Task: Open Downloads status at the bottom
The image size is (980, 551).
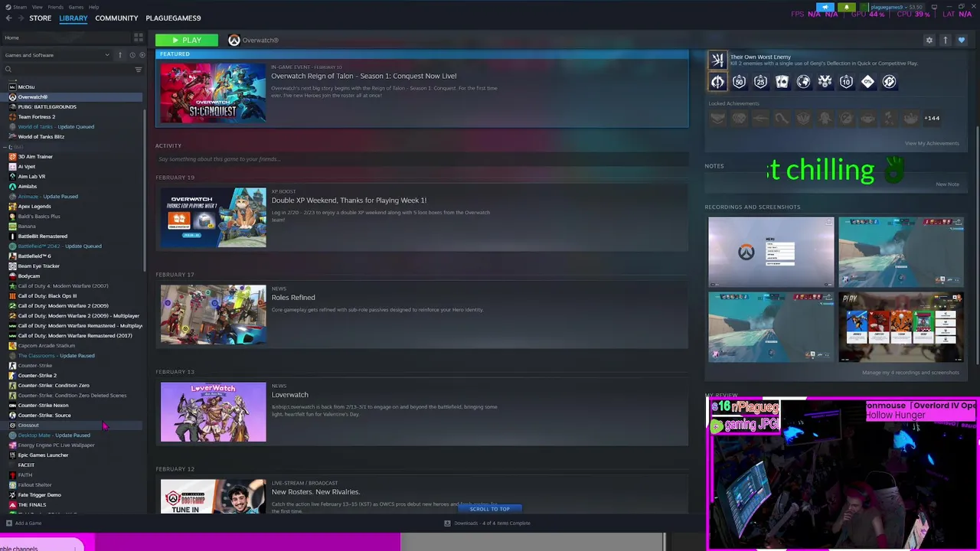Action: (x=488, y=523)
